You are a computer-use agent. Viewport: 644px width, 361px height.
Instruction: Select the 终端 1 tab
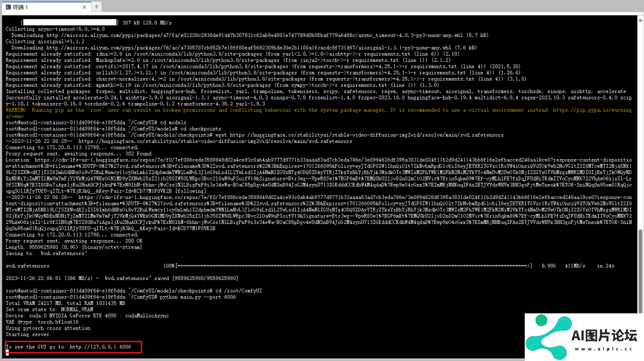click(45, 7)
